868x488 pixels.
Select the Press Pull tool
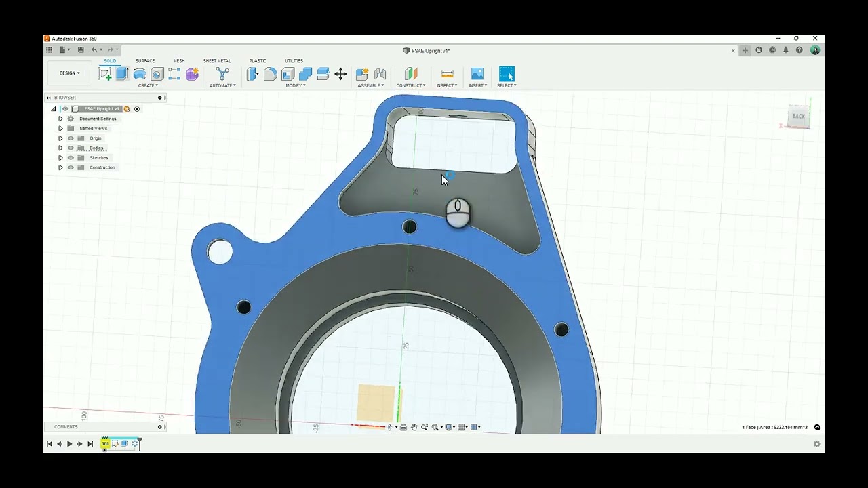pos(253,74)
